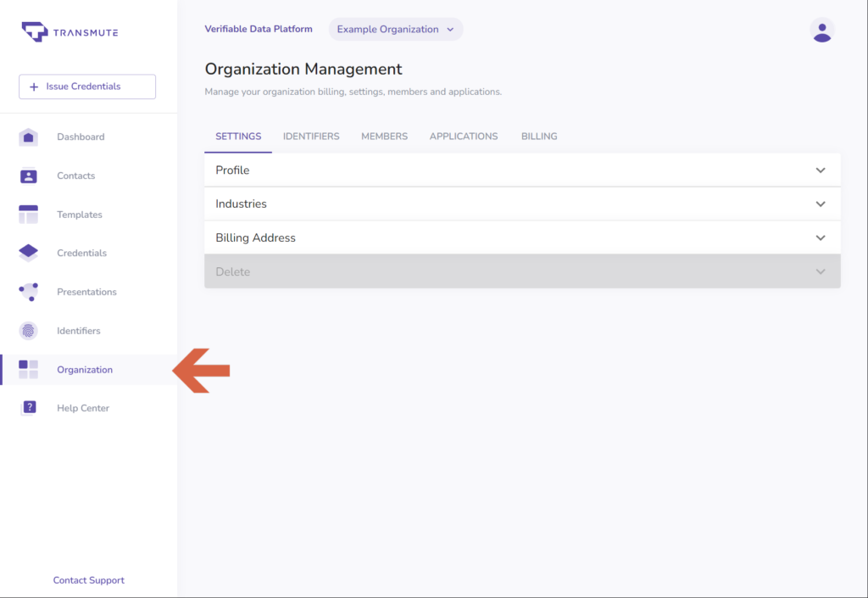
Task: Expand the Profile section chevron
Action: point(821,170)
